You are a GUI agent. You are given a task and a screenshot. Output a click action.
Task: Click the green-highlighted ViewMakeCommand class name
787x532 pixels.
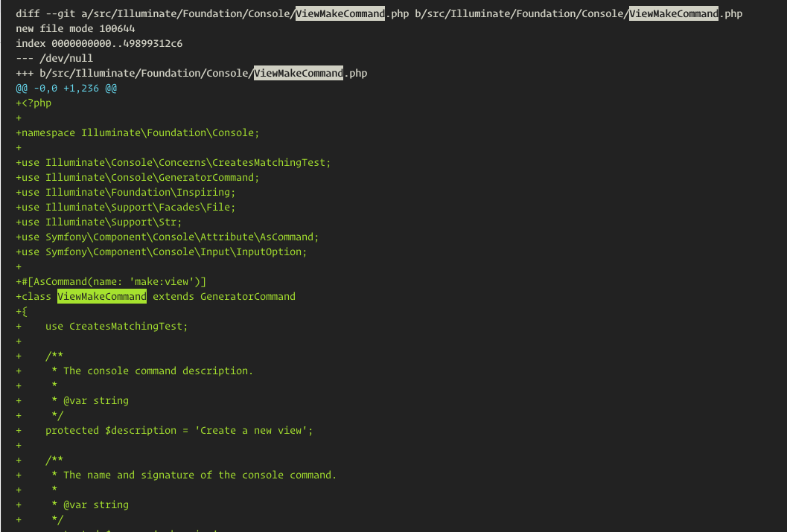click(x=102, y=296)
